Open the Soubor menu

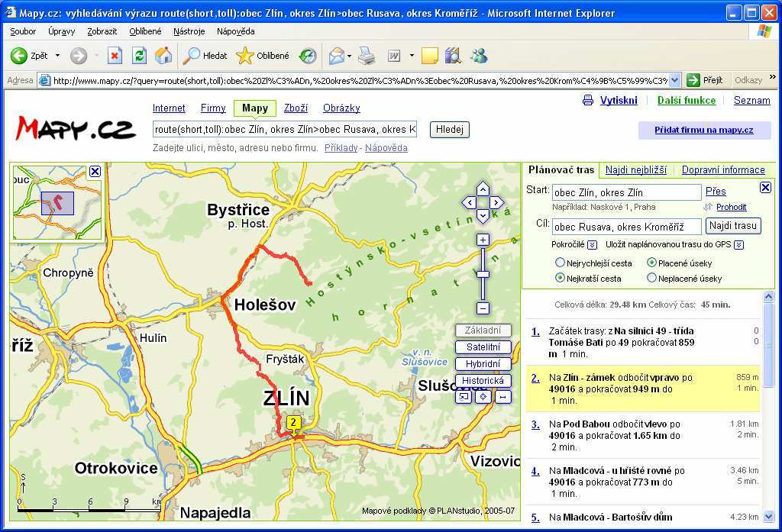click(23, 31)
